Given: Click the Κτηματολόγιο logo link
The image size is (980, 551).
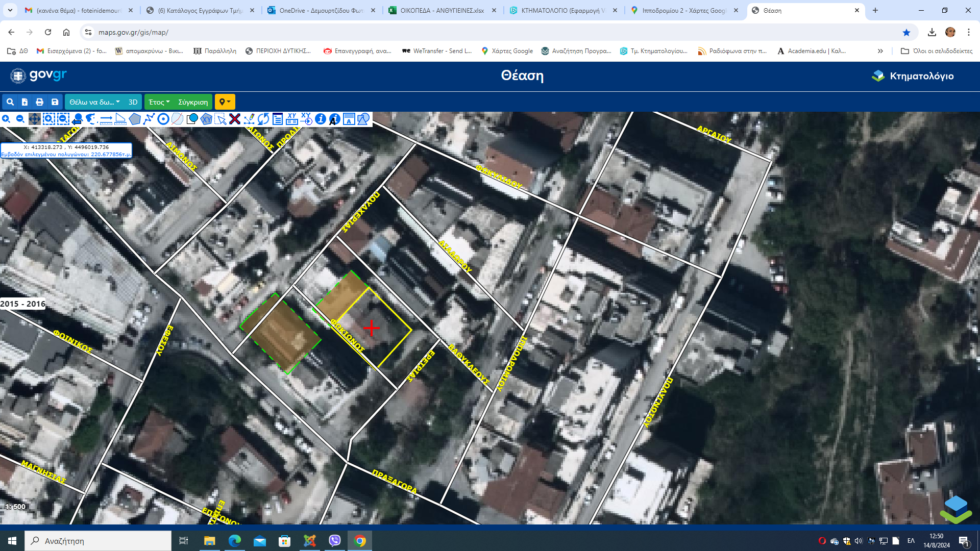Looking at the screenshot, I should tap(913, 76).
